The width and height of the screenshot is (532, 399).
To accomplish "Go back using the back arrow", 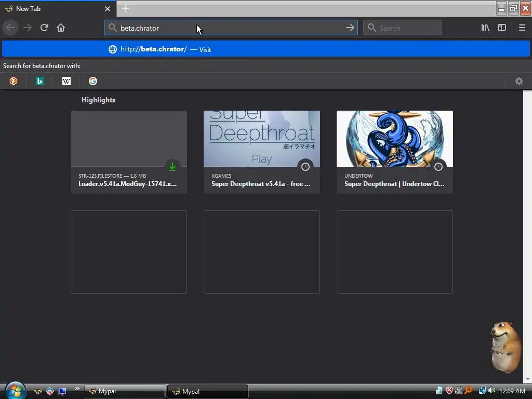I will [10, 28].
